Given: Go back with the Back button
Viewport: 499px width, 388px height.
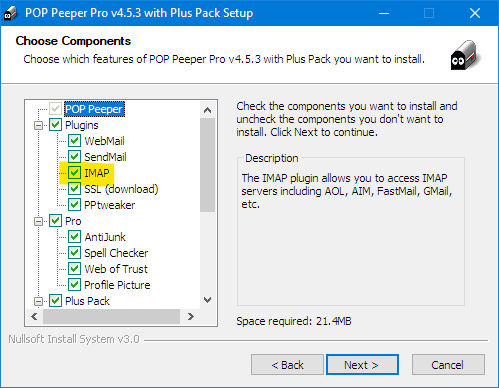Looking at the screenshot, I should click(x=287, y=365).
